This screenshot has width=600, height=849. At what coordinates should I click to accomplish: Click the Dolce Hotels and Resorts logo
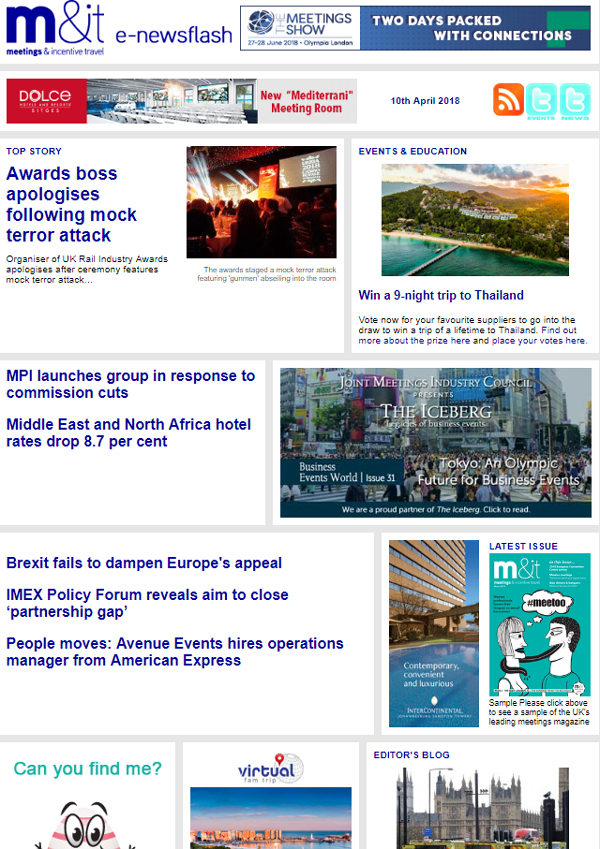pos(46,101)
